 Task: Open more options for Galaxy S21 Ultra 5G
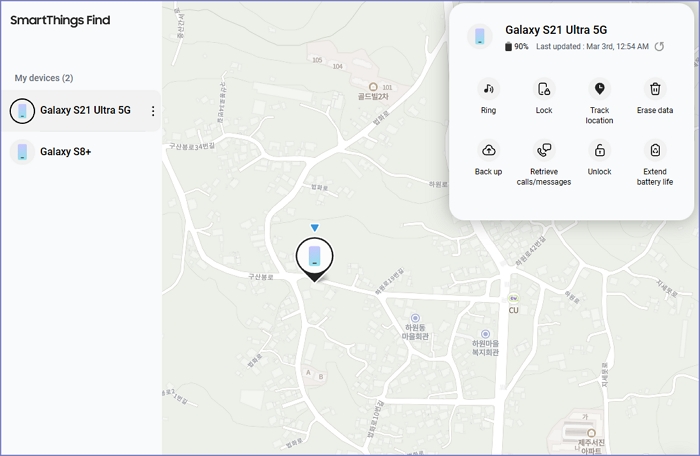pyautogui.click(x=153, y=111)
